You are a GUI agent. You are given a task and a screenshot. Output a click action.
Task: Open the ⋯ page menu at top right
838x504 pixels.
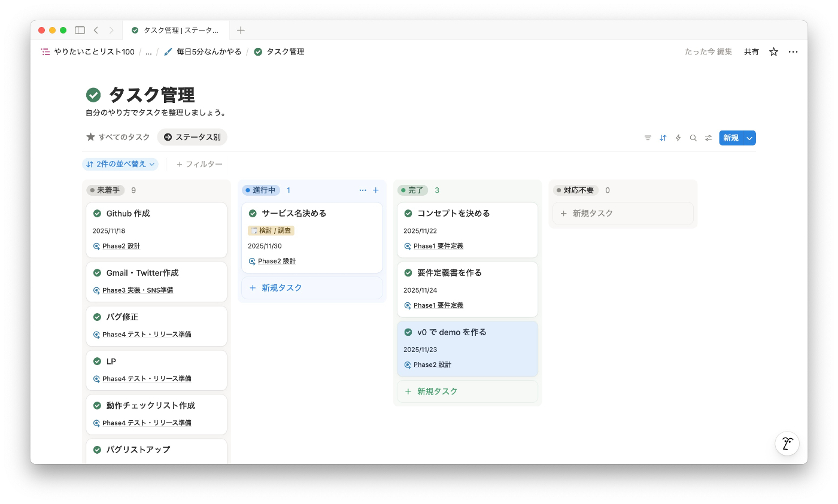(x=793, y=51)
